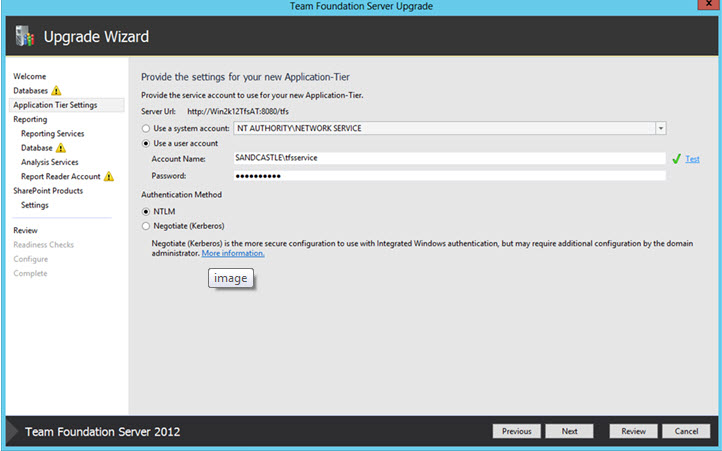The width and height of the screenshot is (722, 451).
Task: Click the Next button
Action: click(x=569, y=431)
